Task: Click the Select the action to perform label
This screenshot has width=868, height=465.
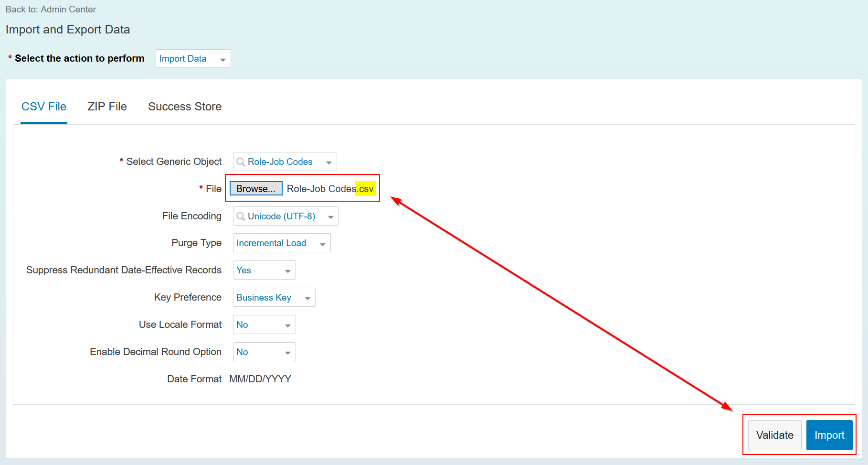Action: (x=79, y=58)
